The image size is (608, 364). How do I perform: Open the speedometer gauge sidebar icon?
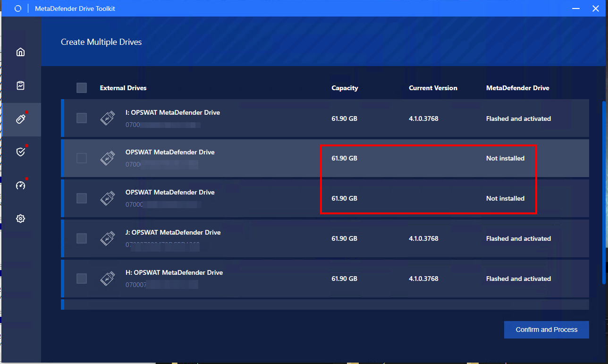[x=20, y=185]
